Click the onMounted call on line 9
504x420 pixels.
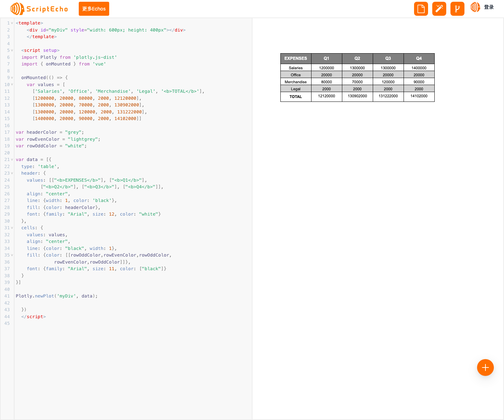coord(33,78)
